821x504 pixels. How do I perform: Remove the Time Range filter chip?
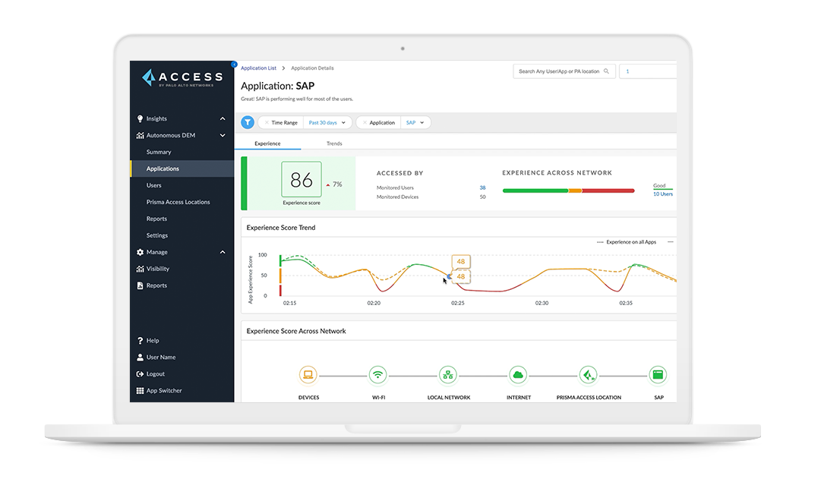point(267,122)
